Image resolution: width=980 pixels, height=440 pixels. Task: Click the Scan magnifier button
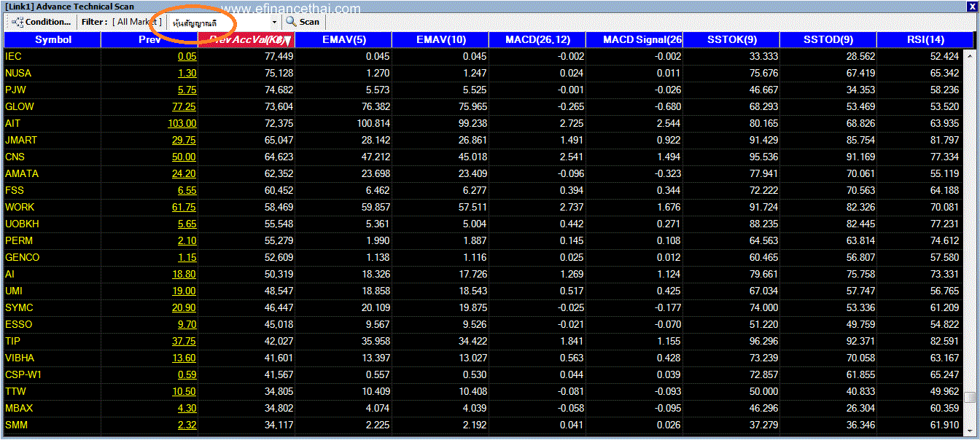pyautogui.click(x=303, y=22)
